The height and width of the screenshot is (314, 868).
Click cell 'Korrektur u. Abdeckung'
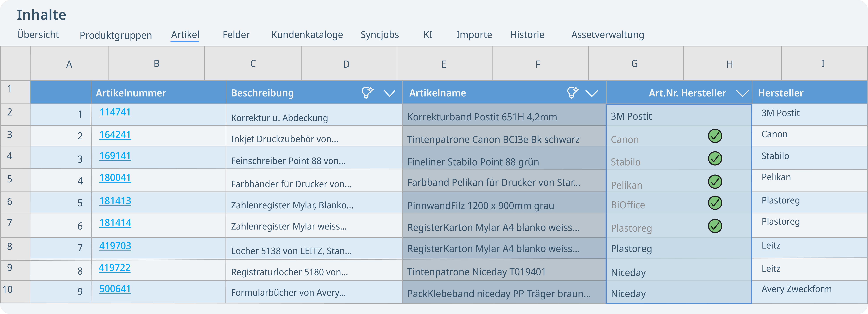[x=314, y=115]
